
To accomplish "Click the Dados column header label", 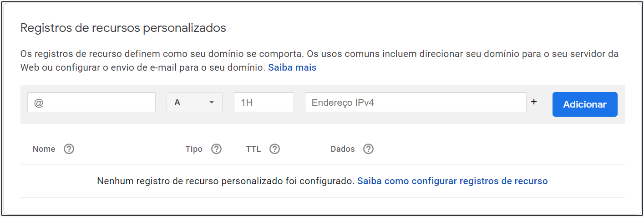I will click(x=343, y=149).
